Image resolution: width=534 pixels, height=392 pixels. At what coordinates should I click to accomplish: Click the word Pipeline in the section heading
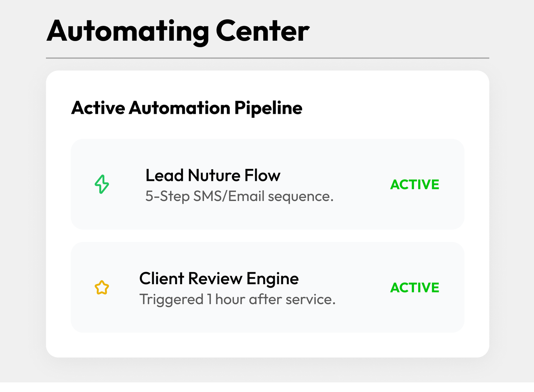pyautogui.click(x=268, y=108)
